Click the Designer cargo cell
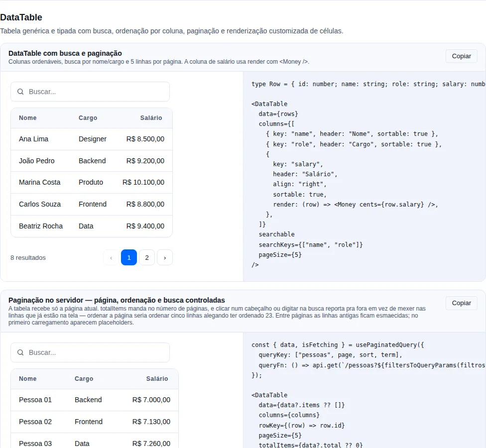 click(x=92, y=139)
